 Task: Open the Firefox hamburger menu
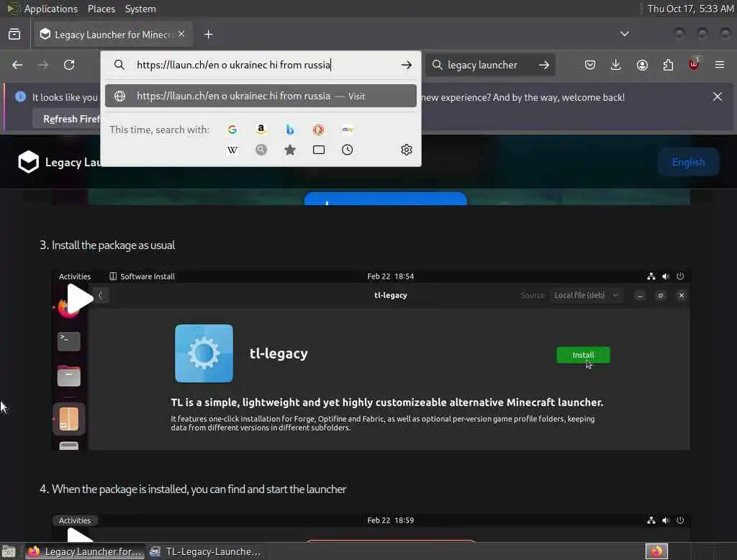click(x=720, y=65)
